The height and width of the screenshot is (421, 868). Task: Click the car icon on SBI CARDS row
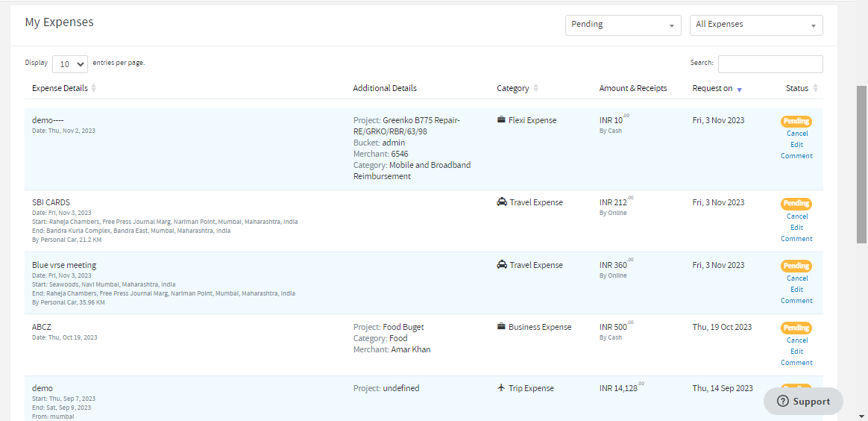click(x=502, y=202)
